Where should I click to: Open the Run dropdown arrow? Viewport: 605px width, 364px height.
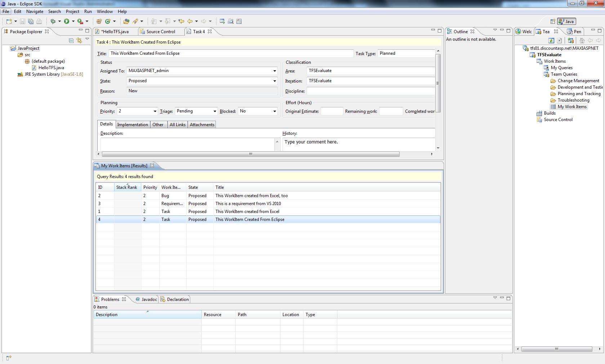point(73,21)
